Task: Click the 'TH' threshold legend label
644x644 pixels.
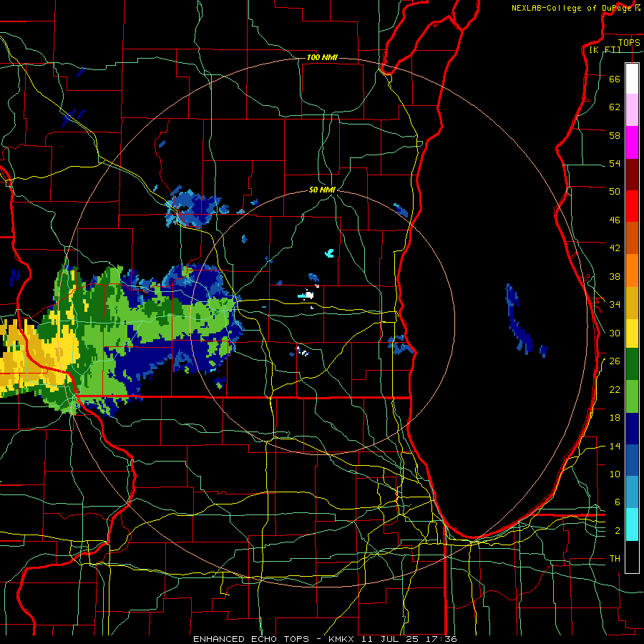Action: [x=615, y=559]
